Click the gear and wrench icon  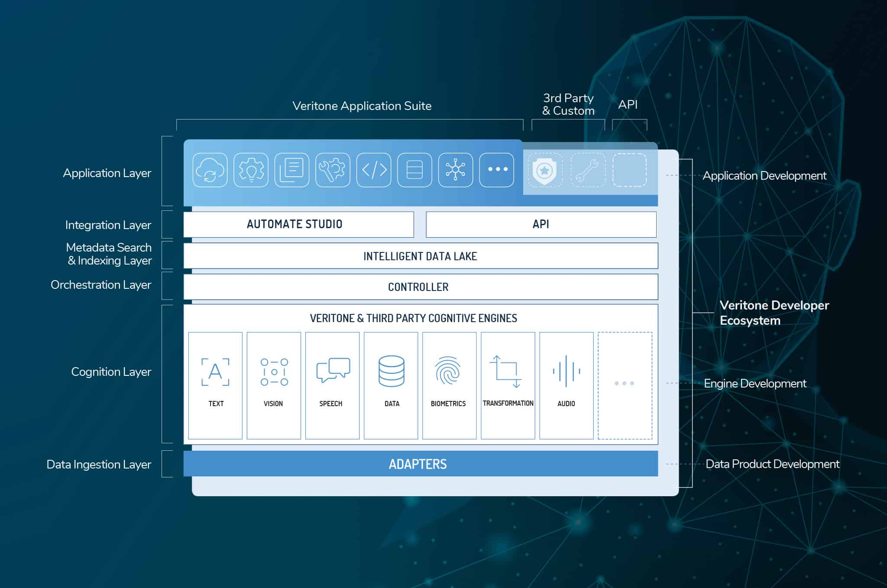tap(333, 170)
